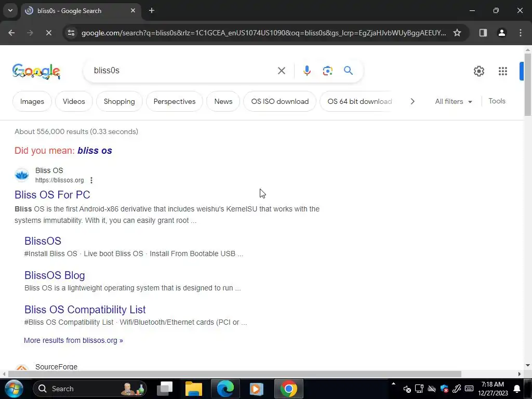Stop page loading with X button
The height and width of the screenshot is (399, 532).
pyautogui.click(x=48, y=33)
